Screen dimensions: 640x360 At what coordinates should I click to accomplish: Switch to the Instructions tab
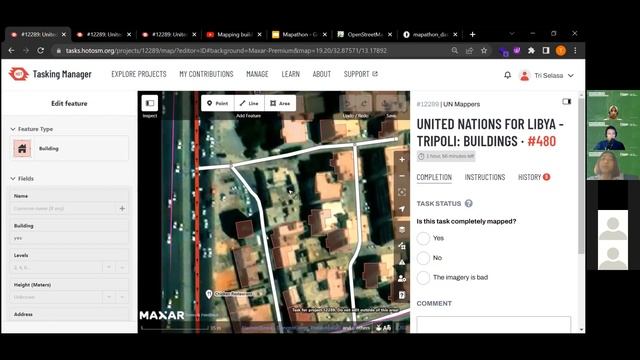485,177
